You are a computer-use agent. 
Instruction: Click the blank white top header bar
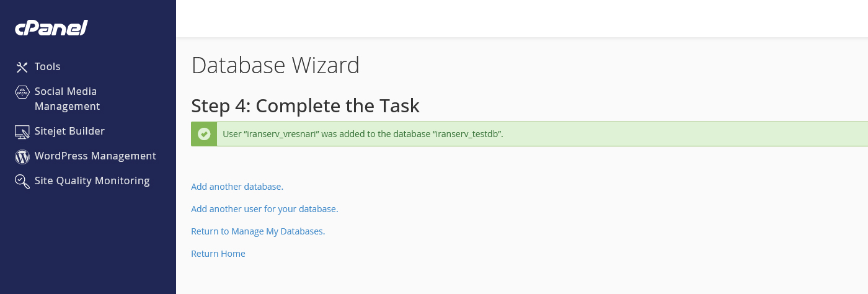(x=521, y=19)
